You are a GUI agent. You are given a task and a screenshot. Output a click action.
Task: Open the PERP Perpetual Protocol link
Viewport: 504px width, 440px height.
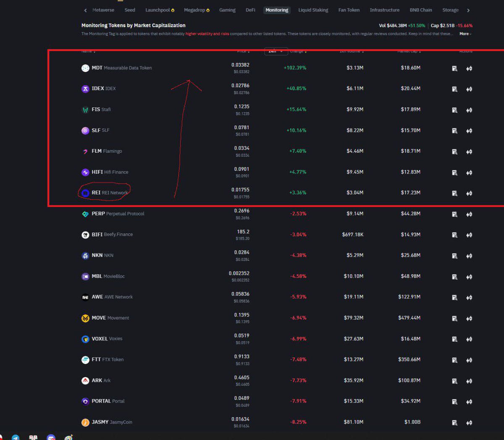tap(118, 214)
